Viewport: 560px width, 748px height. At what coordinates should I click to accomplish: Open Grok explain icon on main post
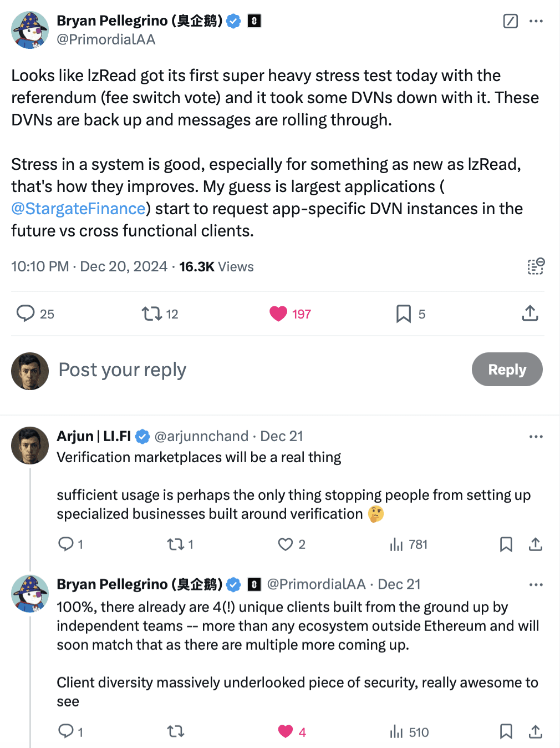click(x=510, y=22)
